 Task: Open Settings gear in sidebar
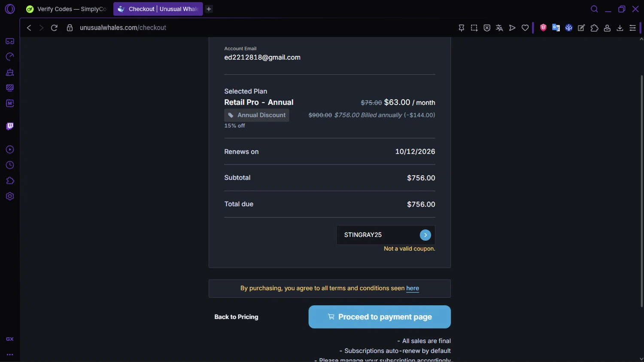(x=10, y=196)
